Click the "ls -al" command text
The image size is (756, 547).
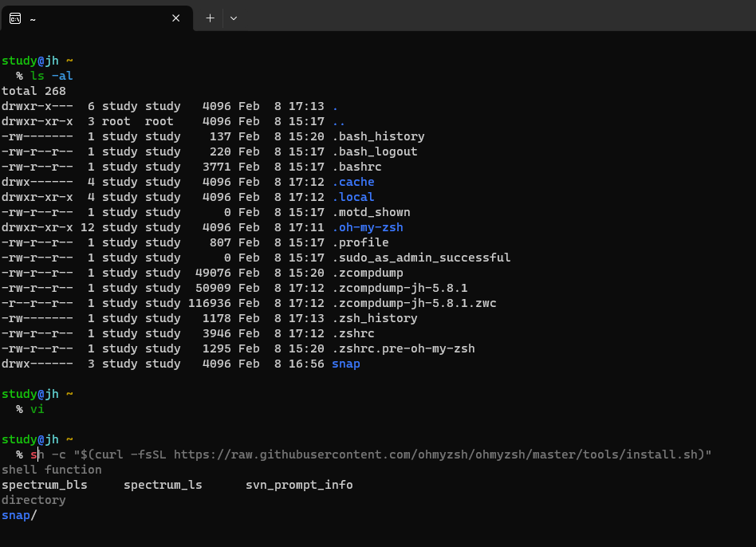pyautogui.click(x=51, y=76)
